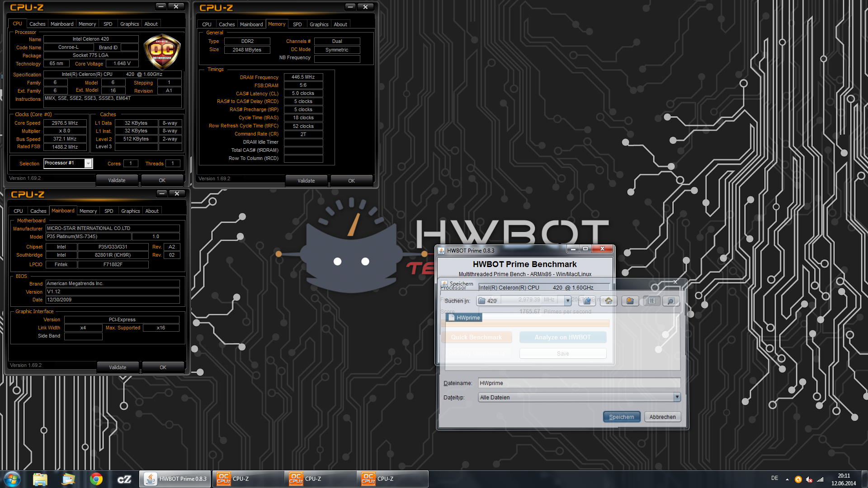This screenshot has height=488, width=868.
Task: Click the Channels # value Dual
Action: point(337,41)
